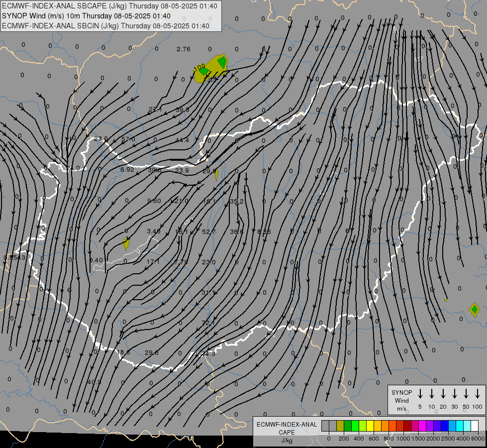Click the 18.6 value on the map
The height and width of the screenshot is (448, 487).
[123, 352]
